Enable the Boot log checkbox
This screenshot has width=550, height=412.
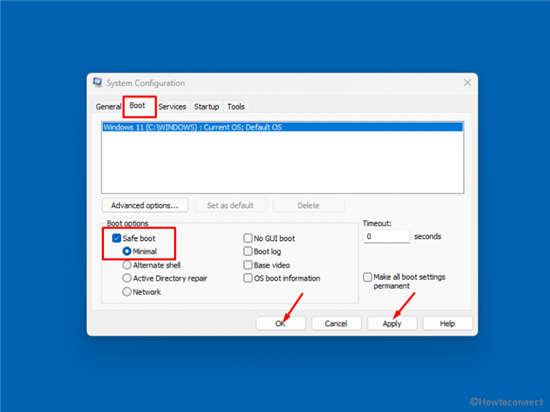coord(248,251)
